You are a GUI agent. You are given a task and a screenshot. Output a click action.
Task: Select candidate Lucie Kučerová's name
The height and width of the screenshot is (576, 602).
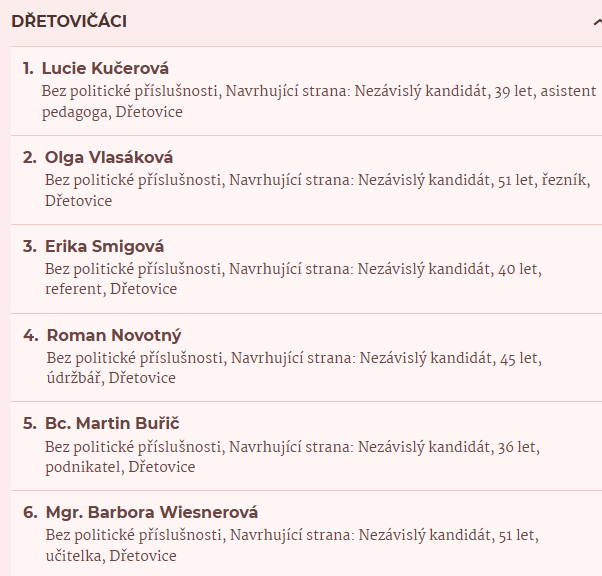[x=105, y=68]
